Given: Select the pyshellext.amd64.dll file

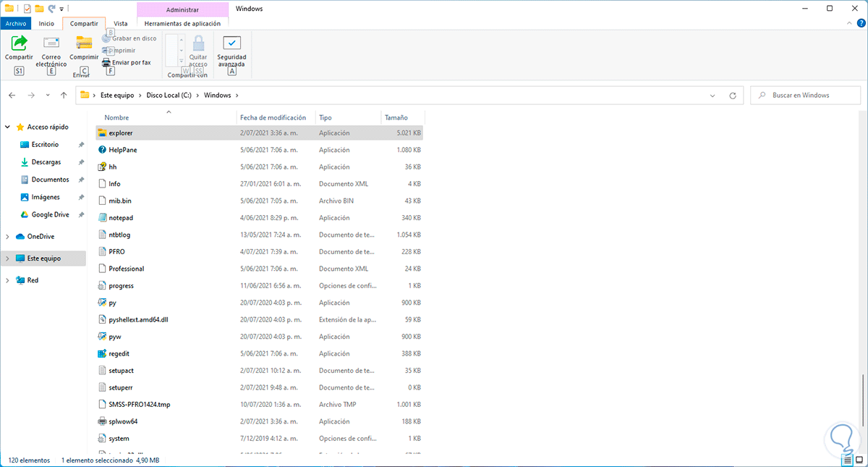Looking at the screenshot, I should tap(260, 319).
